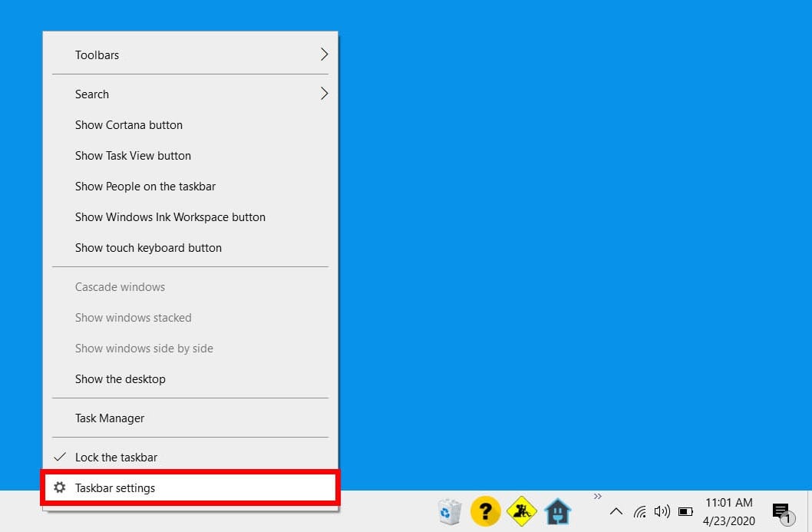812x532 pixels.
Task: Select Show People on the taskbar
Action: click(x=145, y=186)
